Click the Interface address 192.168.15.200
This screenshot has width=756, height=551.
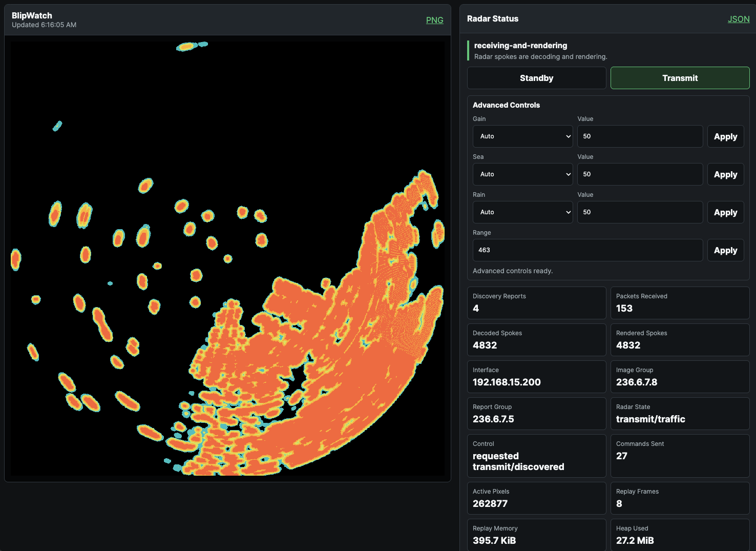[x=507, y=382]
